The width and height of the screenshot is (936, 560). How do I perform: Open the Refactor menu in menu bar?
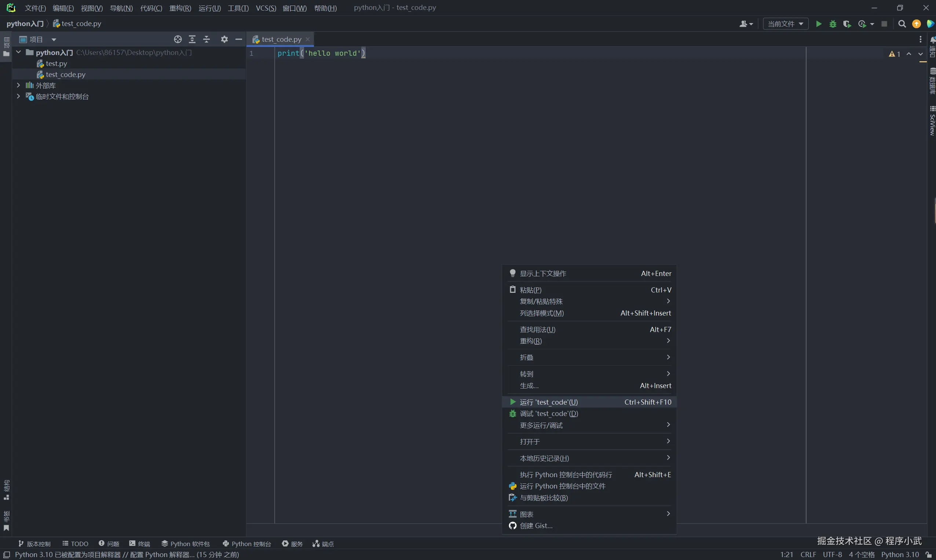click(180, 8)
